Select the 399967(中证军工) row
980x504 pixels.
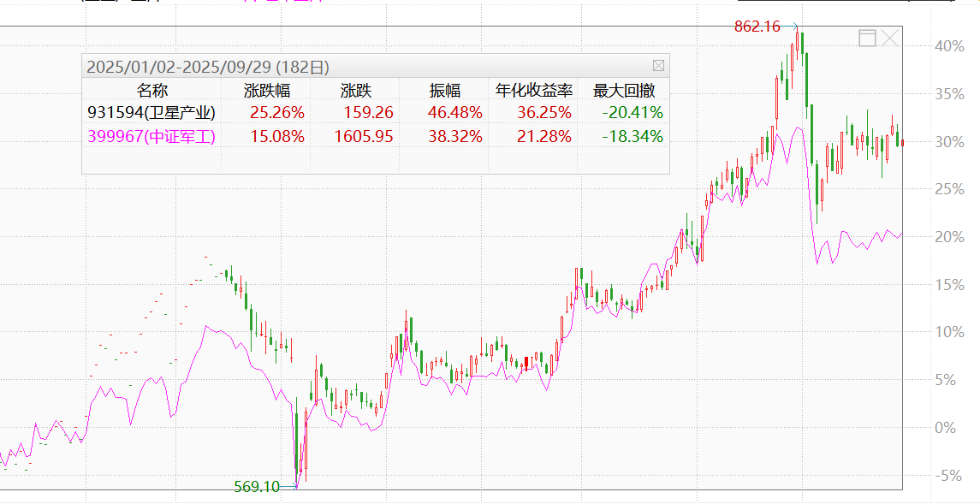151,136
